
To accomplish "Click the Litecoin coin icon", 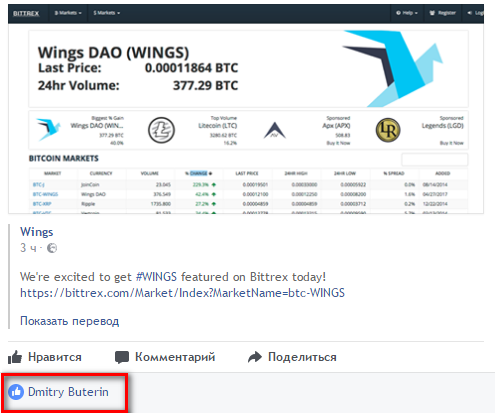I will coord(161,130).
